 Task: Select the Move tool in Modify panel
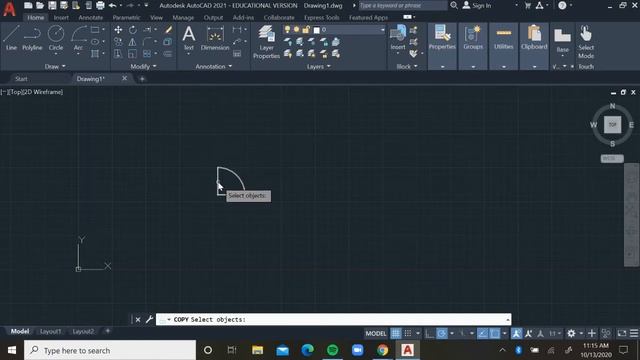(x=118, y=30)
